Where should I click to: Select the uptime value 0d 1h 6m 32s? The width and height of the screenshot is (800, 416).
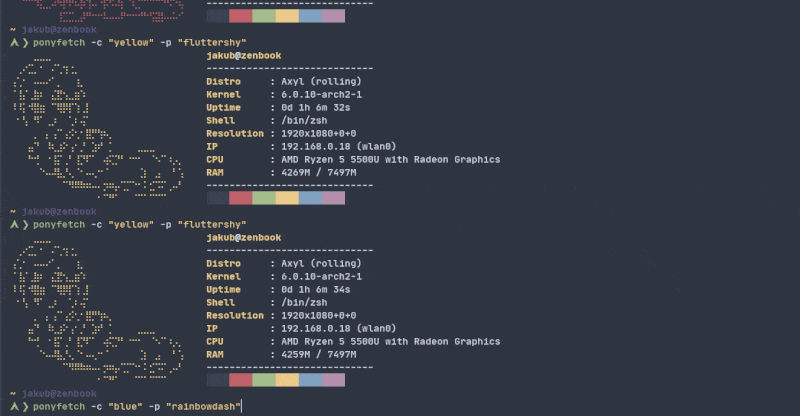[316, 108]
